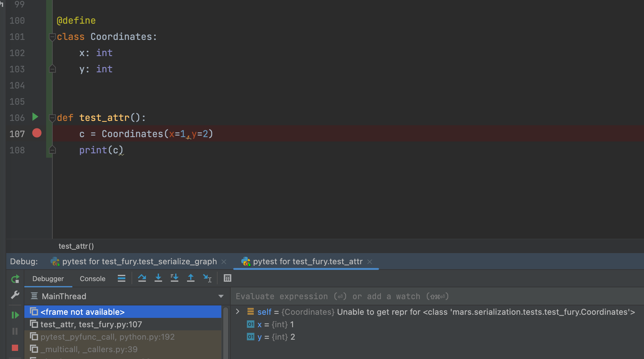Collapse the Coordinates class fold marker
Viewport: 644px width, 359px height.
[52, 37]
